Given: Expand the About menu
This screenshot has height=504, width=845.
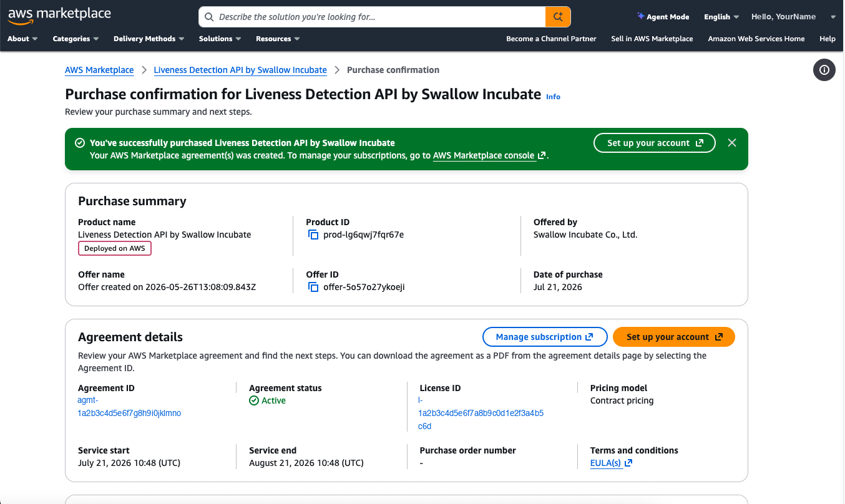Looking at the screenshot, I should 22,39.
